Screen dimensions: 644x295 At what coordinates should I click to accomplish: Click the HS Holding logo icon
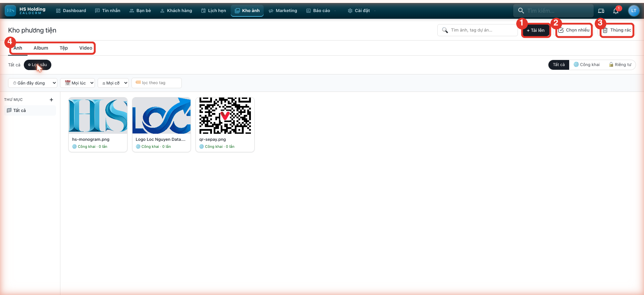(10, 11)
